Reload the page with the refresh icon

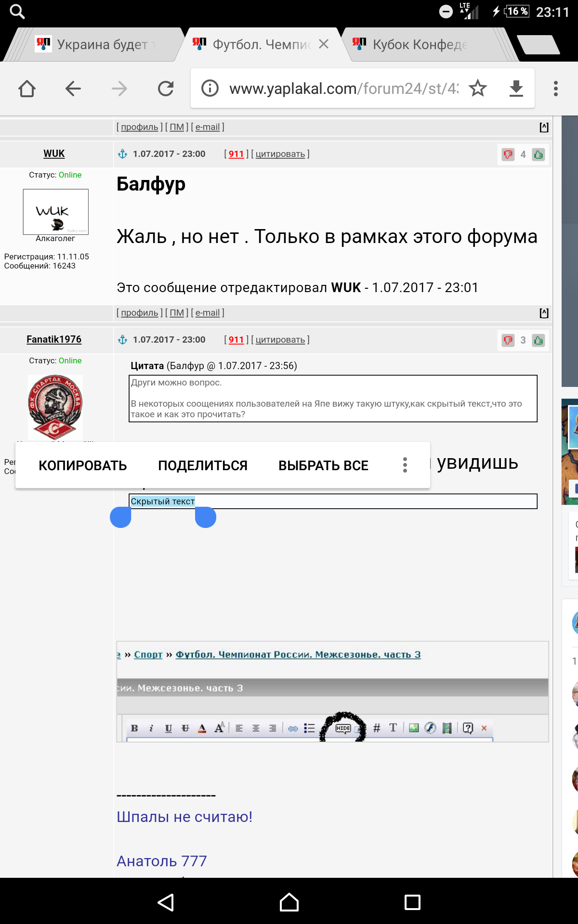pyautogui.click(x=166, y=89)
